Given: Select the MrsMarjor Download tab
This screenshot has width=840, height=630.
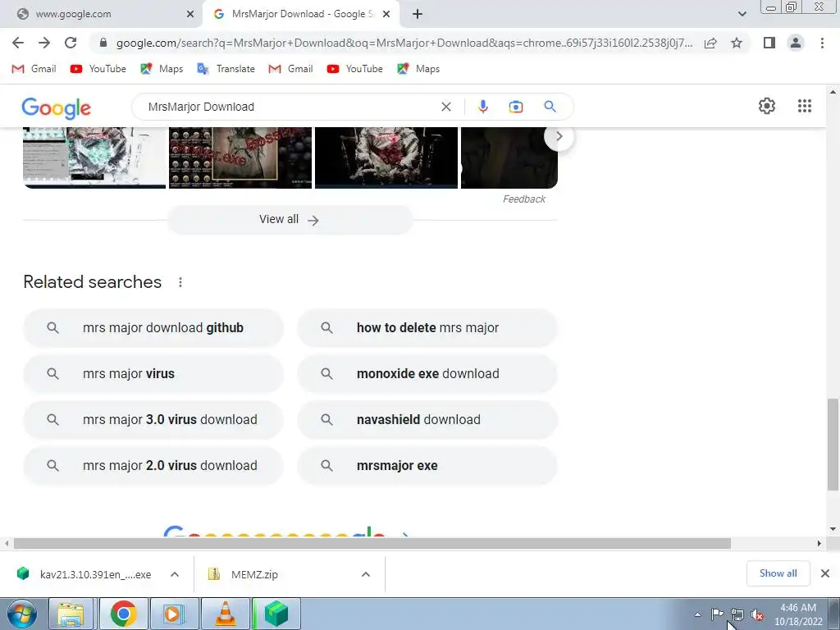Looking at the screenshot, I should click(x=301, y=14).
